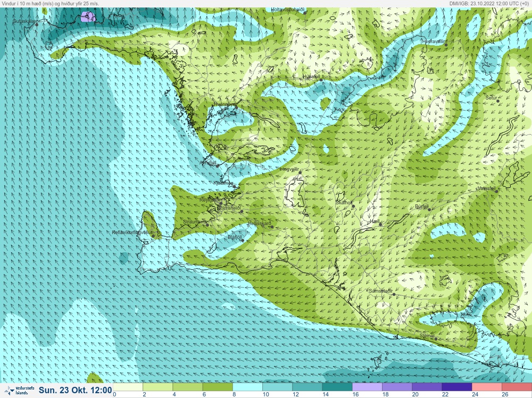
Task: Click the Steinar station label
Action: click(x=427, y=336)
